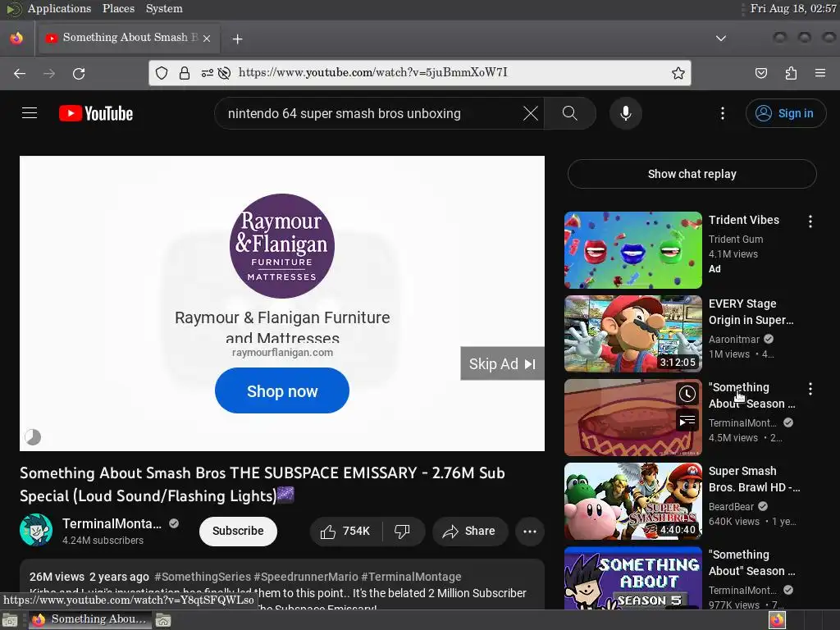Open the YouTube guide hamburger menu
Screen dimensions: 840x630
pos(30,113)
